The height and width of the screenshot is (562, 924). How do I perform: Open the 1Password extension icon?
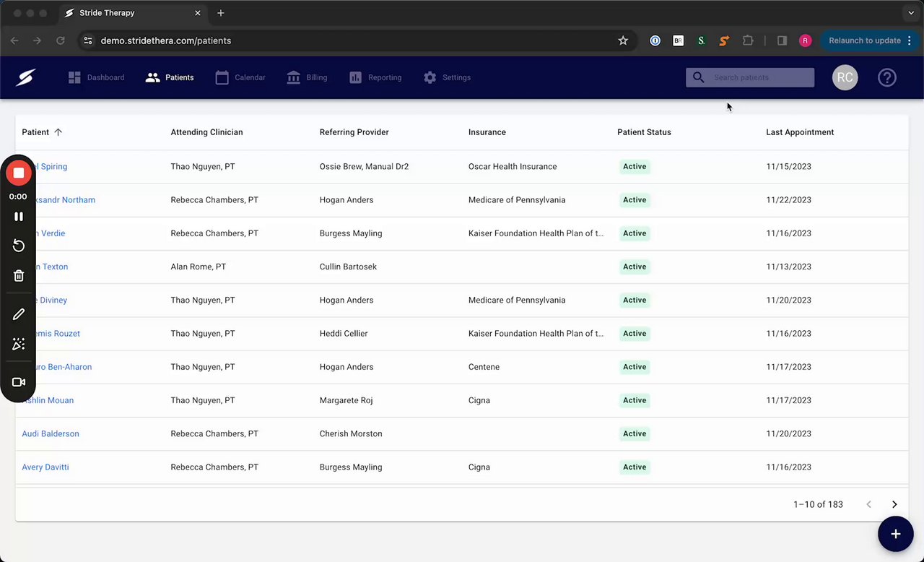pos(655,40)
